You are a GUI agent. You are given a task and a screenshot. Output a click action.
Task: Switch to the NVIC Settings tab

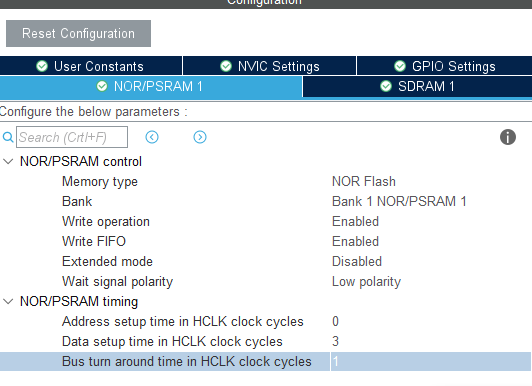pyautogui.click(x=270, y=66)
